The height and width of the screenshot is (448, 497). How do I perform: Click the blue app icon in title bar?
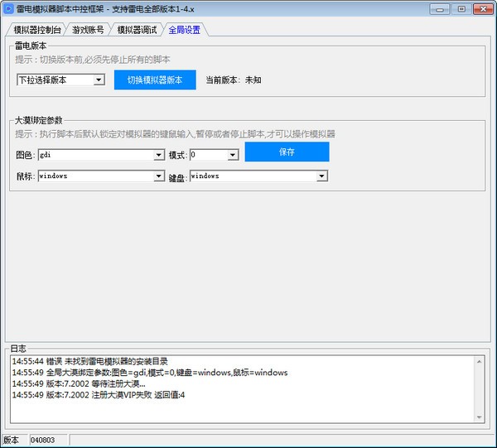click(x=8, y=8)
